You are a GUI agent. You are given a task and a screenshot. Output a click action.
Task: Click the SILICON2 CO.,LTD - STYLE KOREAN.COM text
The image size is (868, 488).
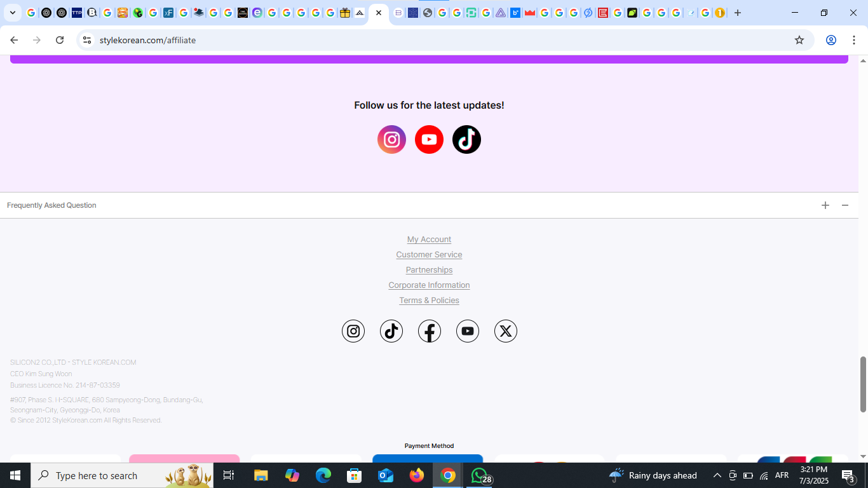tap(73, 363)
